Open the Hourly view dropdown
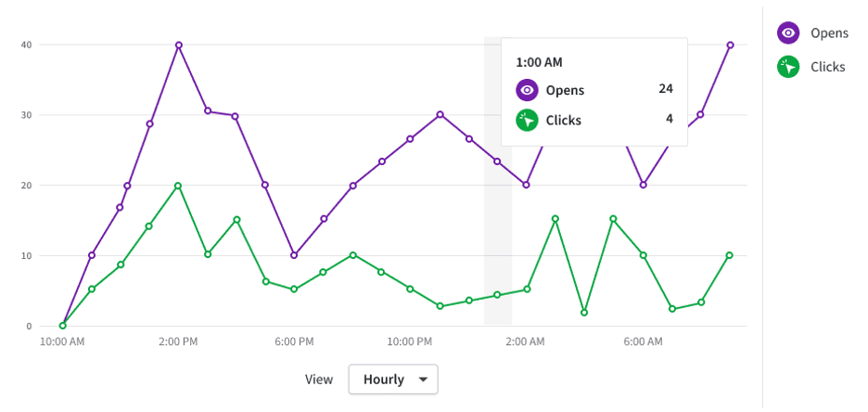 pyautogui.click(x=393, y=380)
